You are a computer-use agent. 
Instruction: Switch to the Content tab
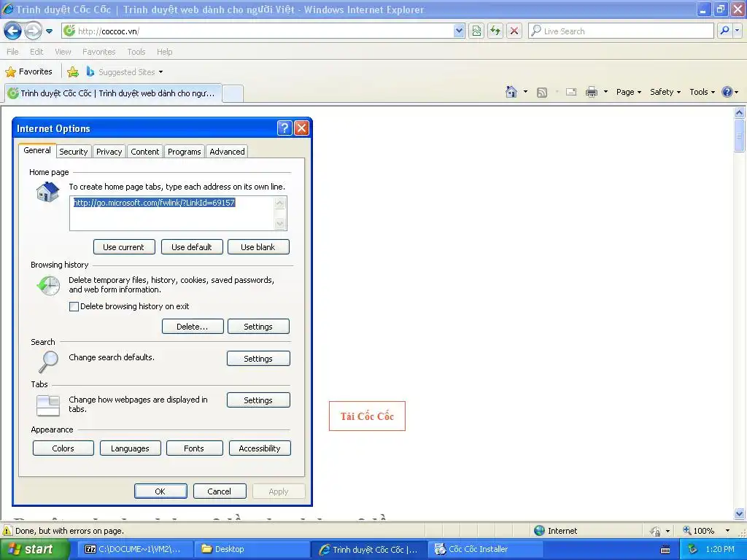click(x=145, y=152)
